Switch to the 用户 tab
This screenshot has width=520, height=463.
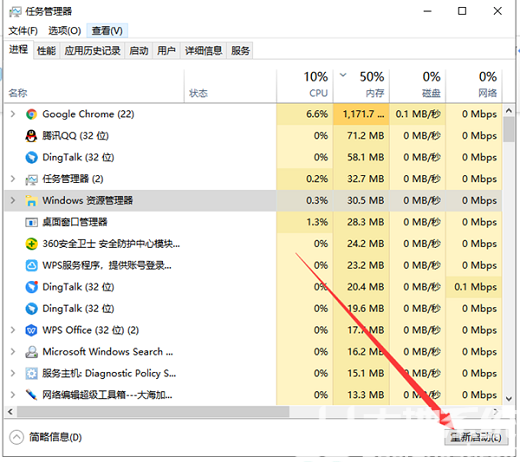tap(166, 51)
